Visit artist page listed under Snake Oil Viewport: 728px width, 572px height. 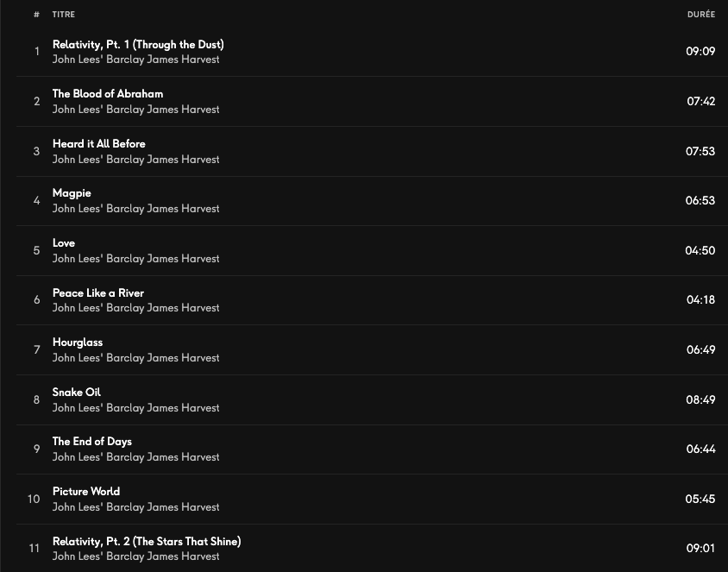coord(135,407)
